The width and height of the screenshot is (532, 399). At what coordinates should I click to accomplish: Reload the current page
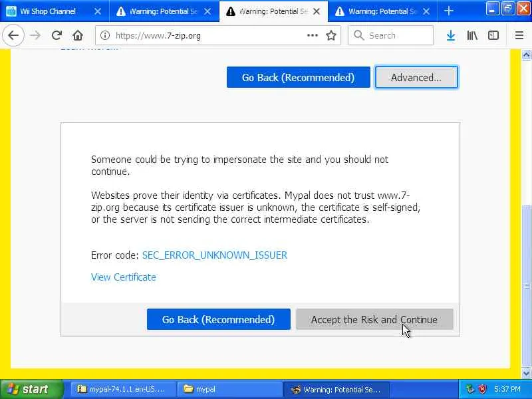pyautogui.click(x=57, y=35)
